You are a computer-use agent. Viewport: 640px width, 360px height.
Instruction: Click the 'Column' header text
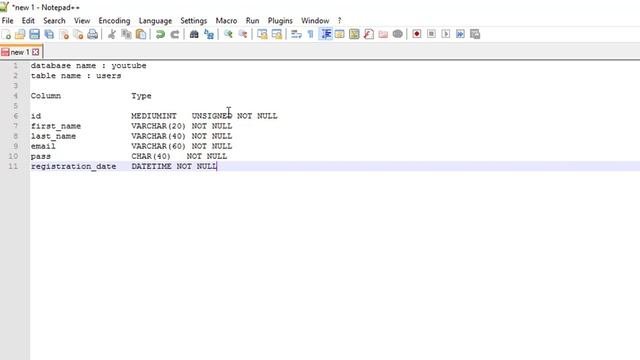tap(46, 96)
